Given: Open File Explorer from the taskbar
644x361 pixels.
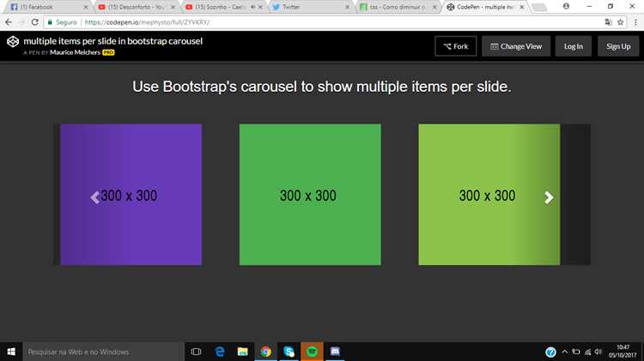Looking at the screenshot, I should click(x=243, y=352).
